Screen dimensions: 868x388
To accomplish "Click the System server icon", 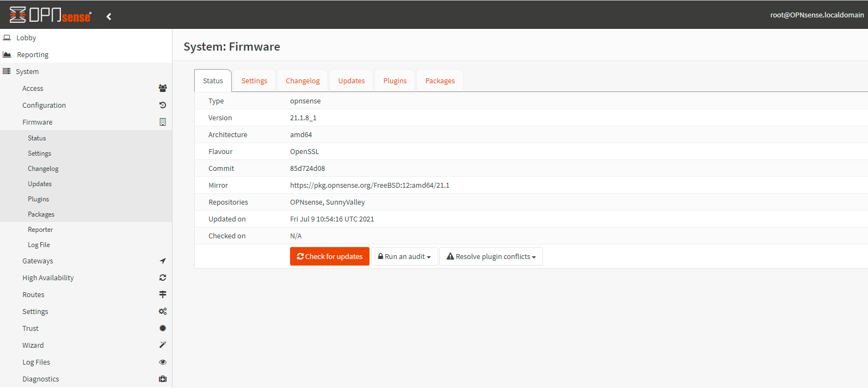I will coord(7,71).
